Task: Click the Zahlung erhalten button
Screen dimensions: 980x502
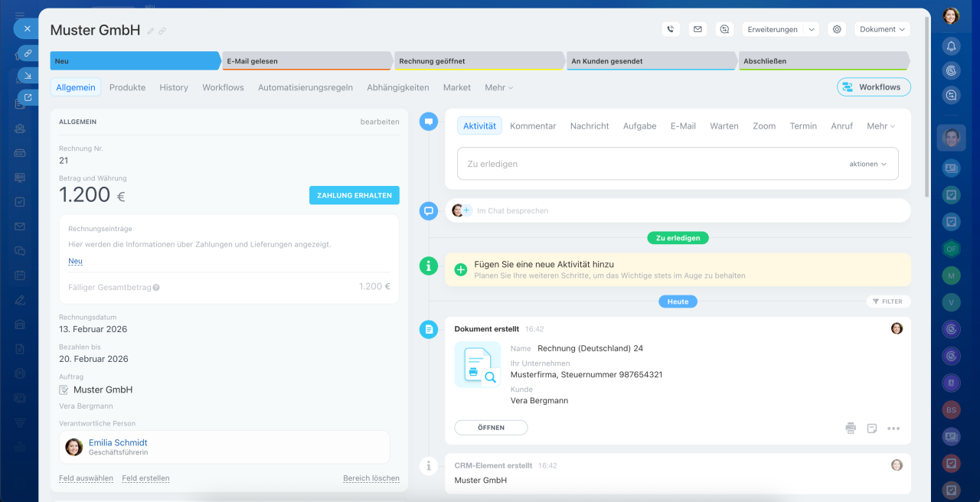Action: [x=354, y=195]
